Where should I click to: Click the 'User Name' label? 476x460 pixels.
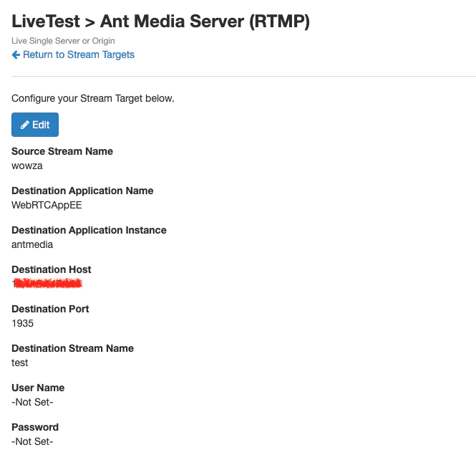pyautogui.click(x=38, y=388)
